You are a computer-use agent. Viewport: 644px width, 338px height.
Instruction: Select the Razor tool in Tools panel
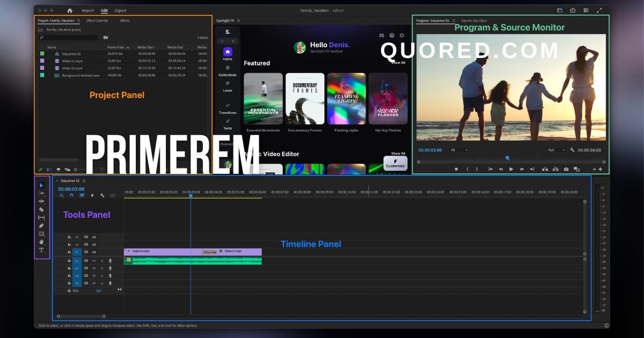pyautogui.click(x=41, y=209)
